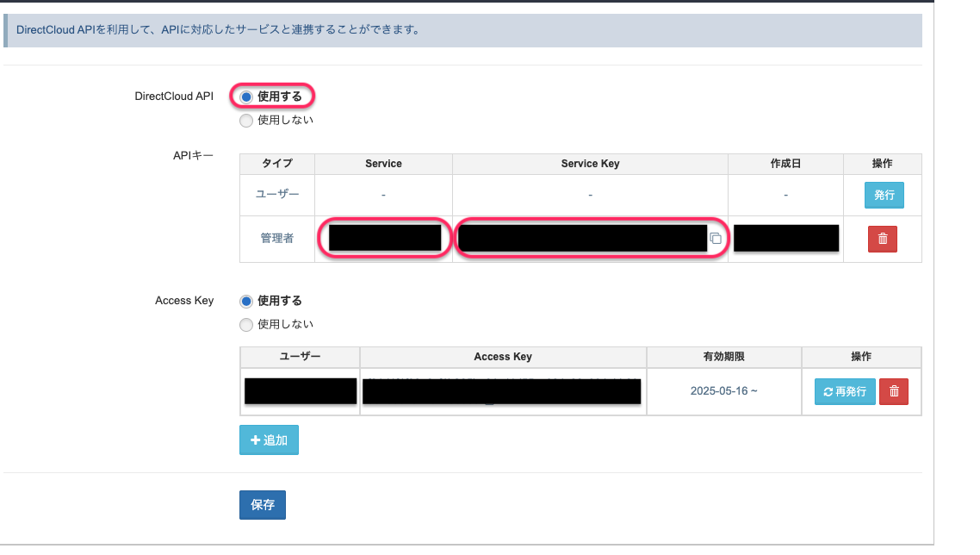Select DirectCloud API 使用する radio button
The width and height of the screenshot is (980, 555).
tap(246, 97)
